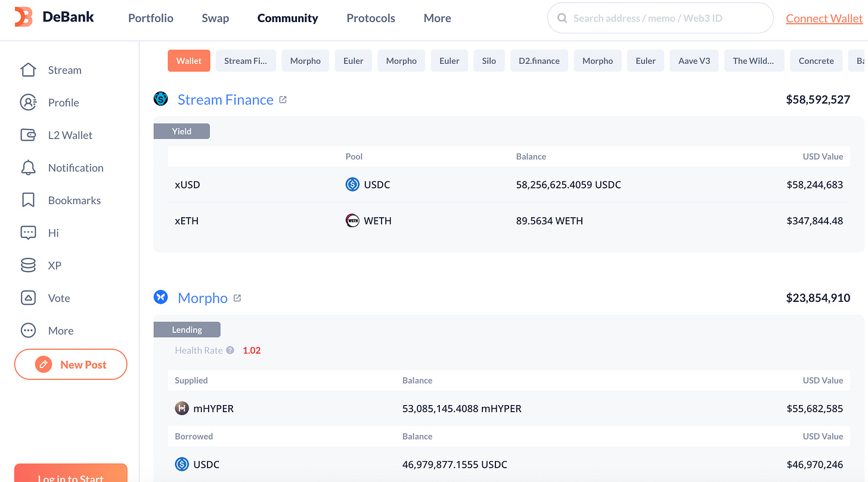Open the Community section
Viewport: 868px width, 482px height.
[x=288, y=18]
